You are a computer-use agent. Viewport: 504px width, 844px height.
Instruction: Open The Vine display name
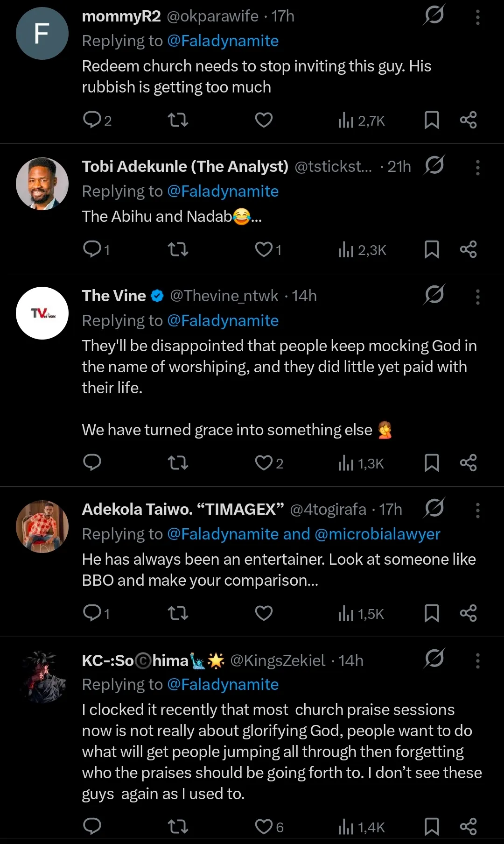click(114, 296)
